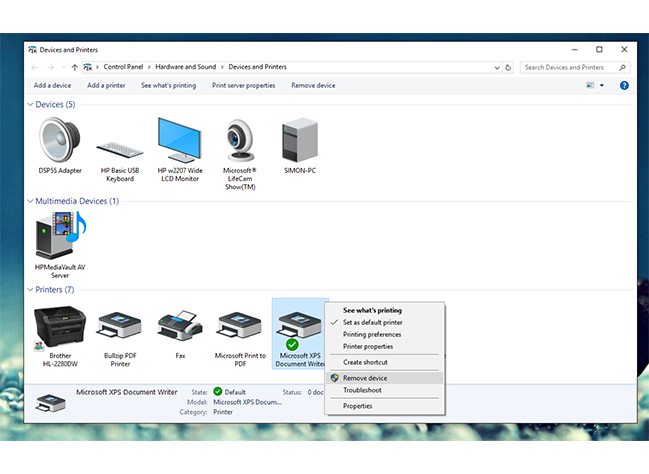The image size is (649, 474).
Task: Select the Microsoft LifeCam Show webcam
Action: (x=240, y=154)
